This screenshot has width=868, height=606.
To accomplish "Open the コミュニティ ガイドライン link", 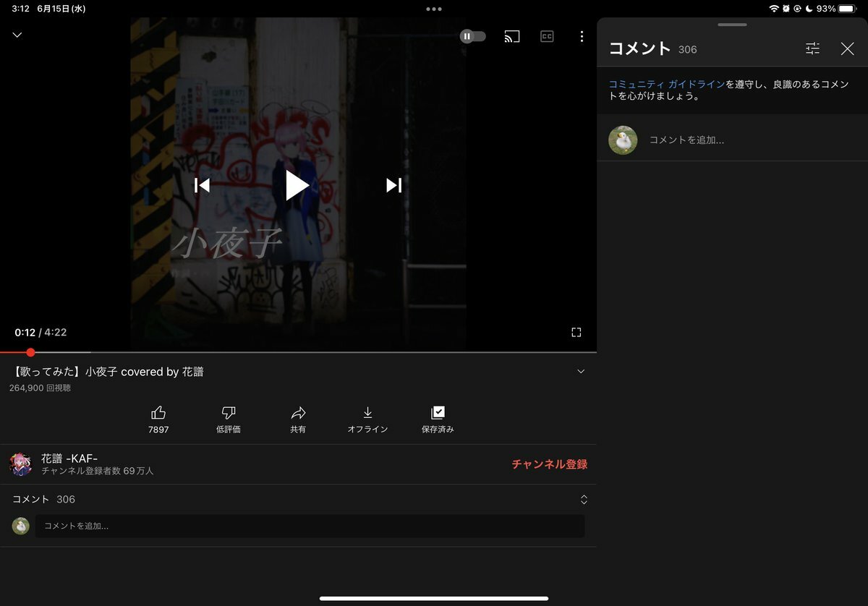I will coord(666,84).
